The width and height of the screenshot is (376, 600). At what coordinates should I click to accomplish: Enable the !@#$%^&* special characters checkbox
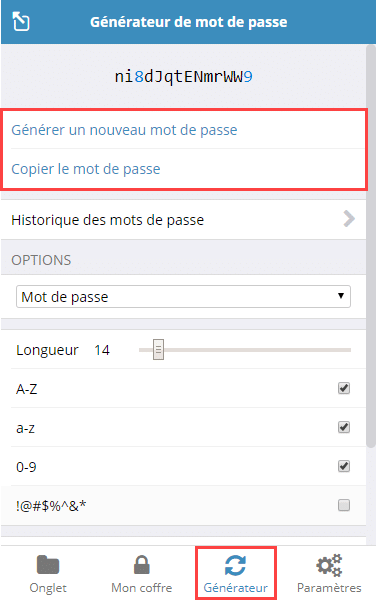344,505
